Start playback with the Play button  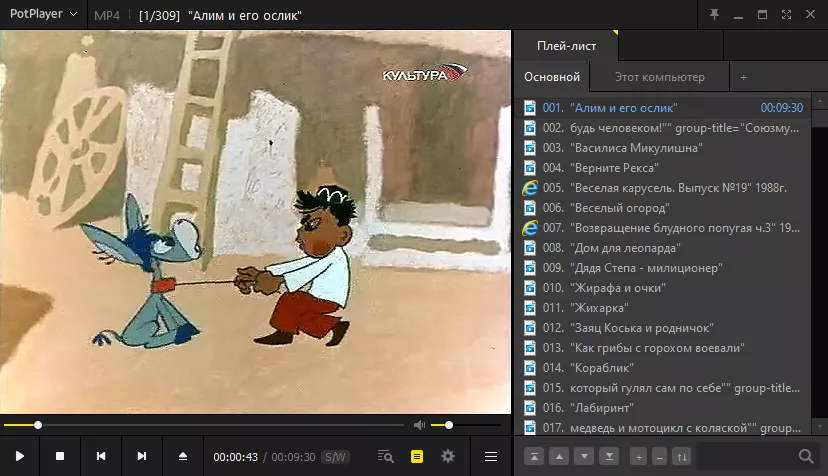coord(20,456)
